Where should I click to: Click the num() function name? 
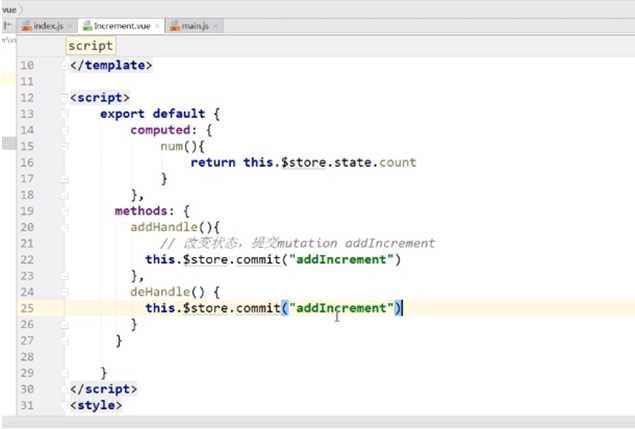click(x=172, y=146)
